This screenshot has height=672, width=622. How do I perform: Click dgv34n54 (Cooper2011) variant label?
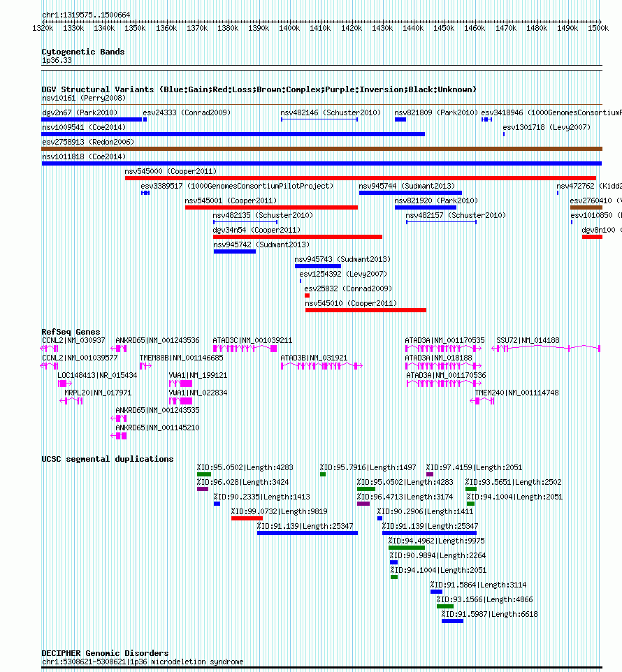point(256,230)
